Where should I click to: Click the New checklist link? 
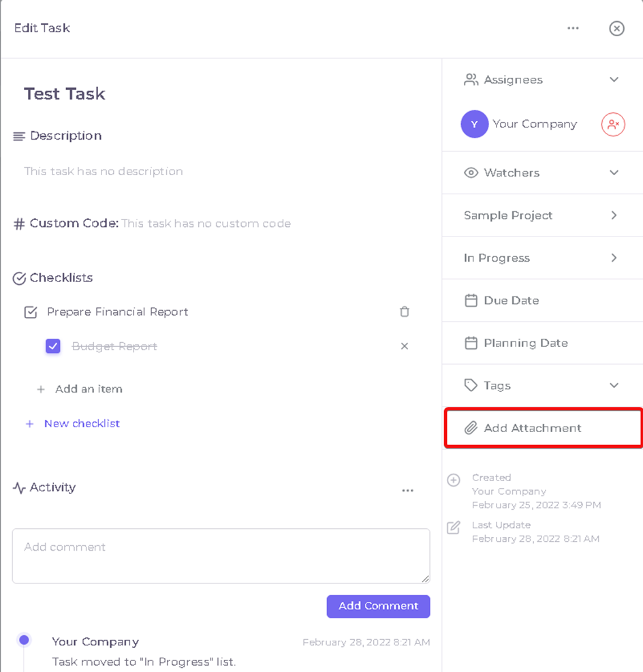pyautogui.click(x=82, y=423)
